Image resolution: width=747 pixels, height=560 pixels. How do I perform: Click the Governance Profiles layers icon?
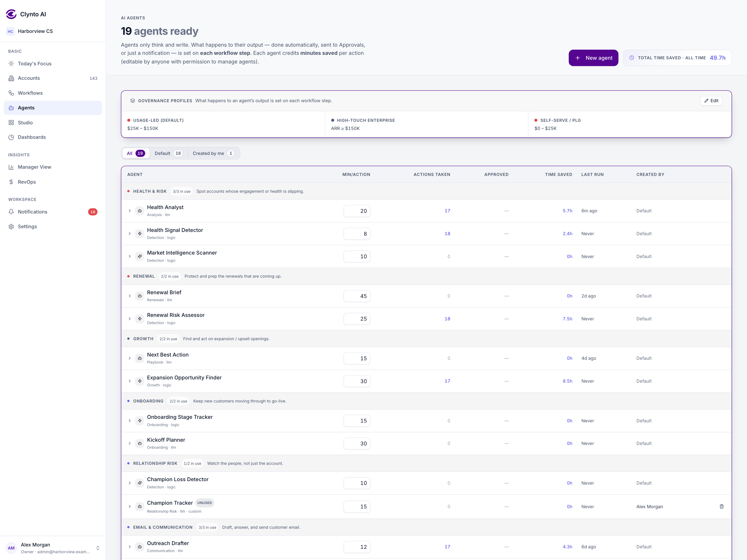(x=133, y=101)
